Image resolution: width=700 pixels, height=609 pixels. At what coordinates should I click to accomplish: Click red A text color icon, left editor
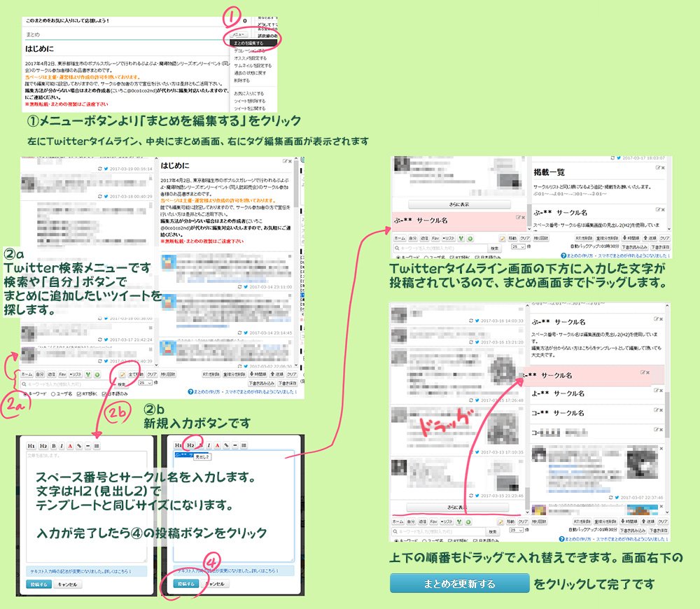tap(70, 446)
